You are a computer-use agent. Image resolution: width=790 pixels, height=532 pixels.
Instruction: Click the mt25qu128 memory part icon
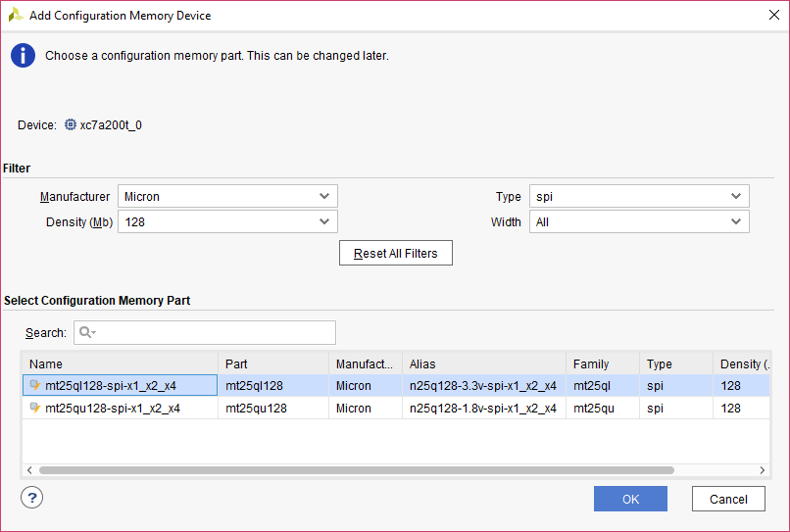35,409
